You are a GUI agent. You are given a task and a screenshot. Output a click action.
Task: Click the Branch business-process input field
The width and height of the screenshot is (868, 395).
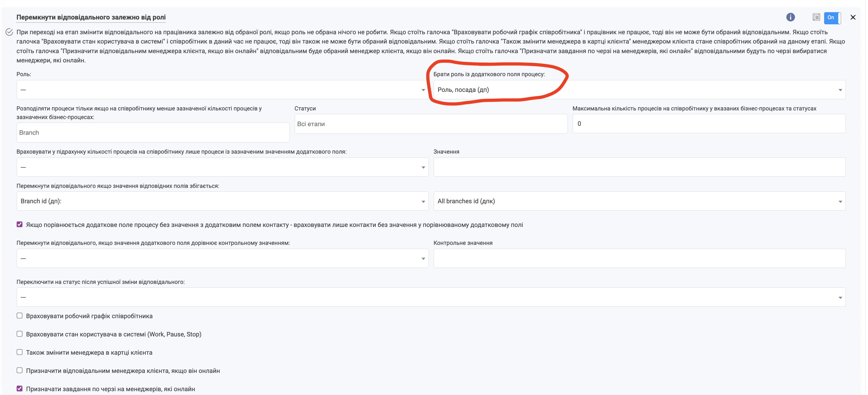153,133
